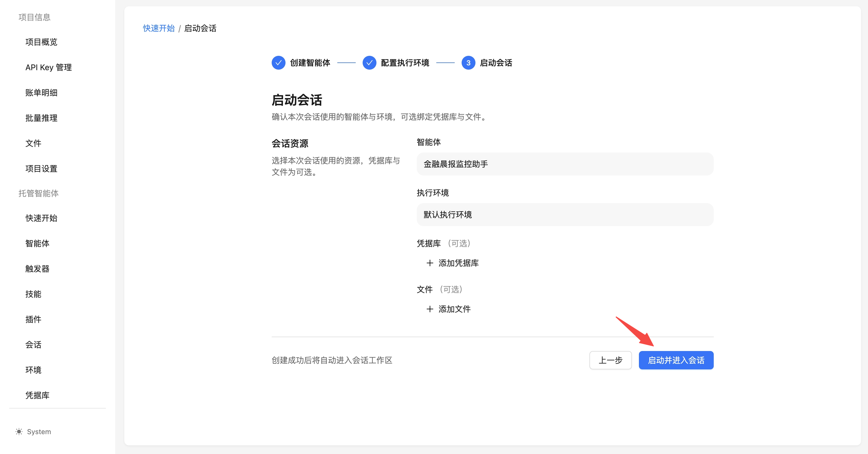Viewport: 868px width, 454px height.
Task: Click the System theme sun icon
Action: pos(19,432)
